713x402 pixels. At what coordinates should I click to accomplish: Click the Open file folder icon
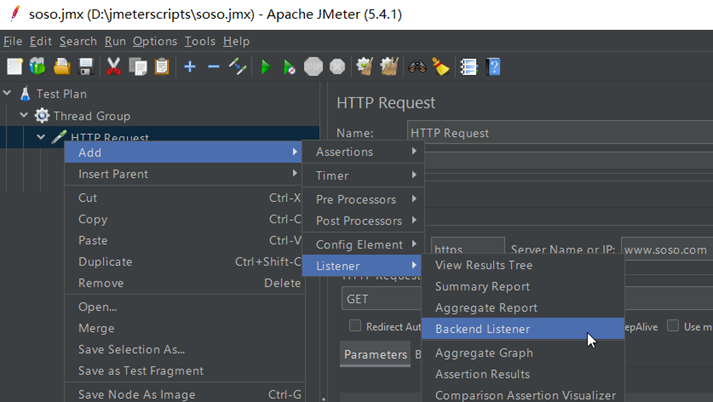coord(62,67)
